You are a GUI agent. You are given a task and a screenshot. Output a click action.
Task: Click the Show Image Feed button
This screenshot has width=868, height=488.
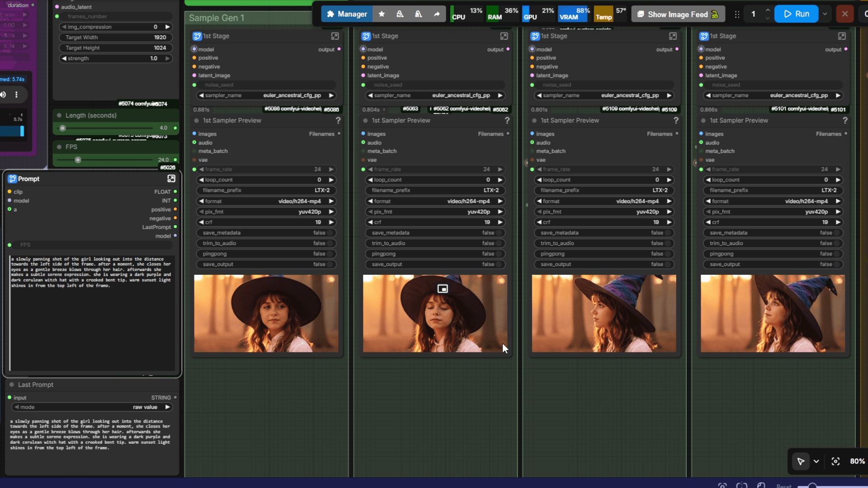tap(678, 14)
